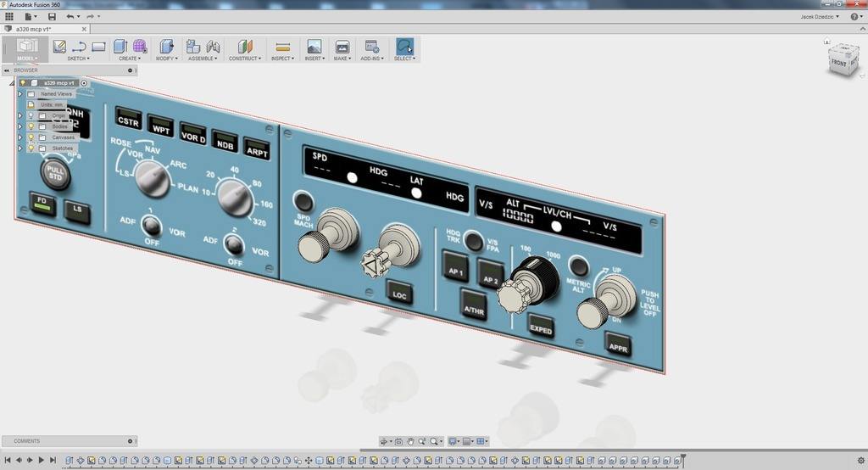This screenshot has width=868, height=470.
Task: Open BROWSER panel options dot
Action: pos(130,70)
